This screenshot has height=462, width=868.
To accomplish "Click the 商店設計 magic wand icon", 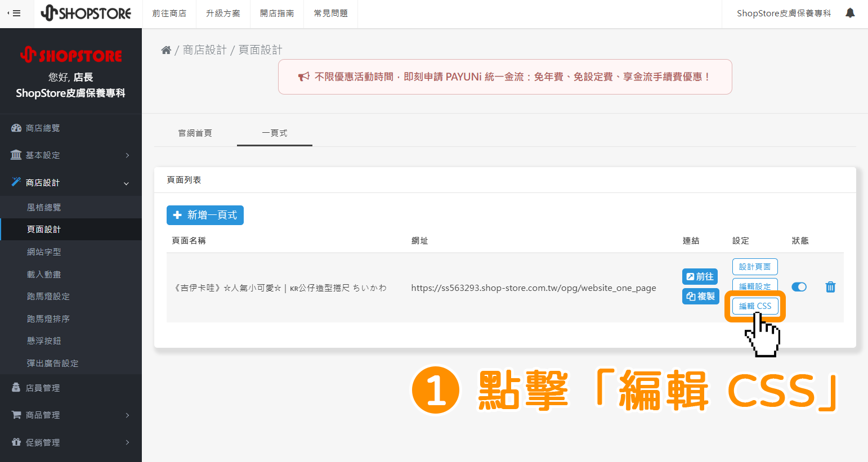I will (x=16, y=182).
